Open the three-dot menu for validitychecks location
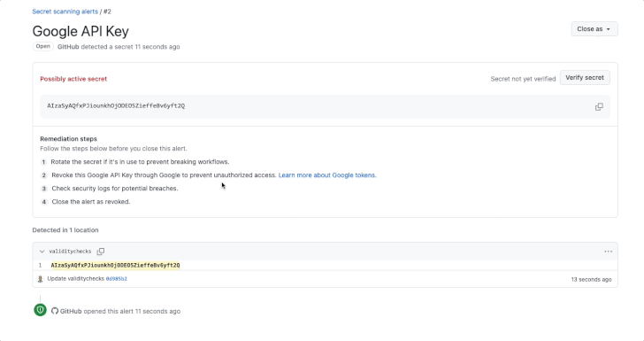Viewport: 644px width, 341px height. point(608,252)
